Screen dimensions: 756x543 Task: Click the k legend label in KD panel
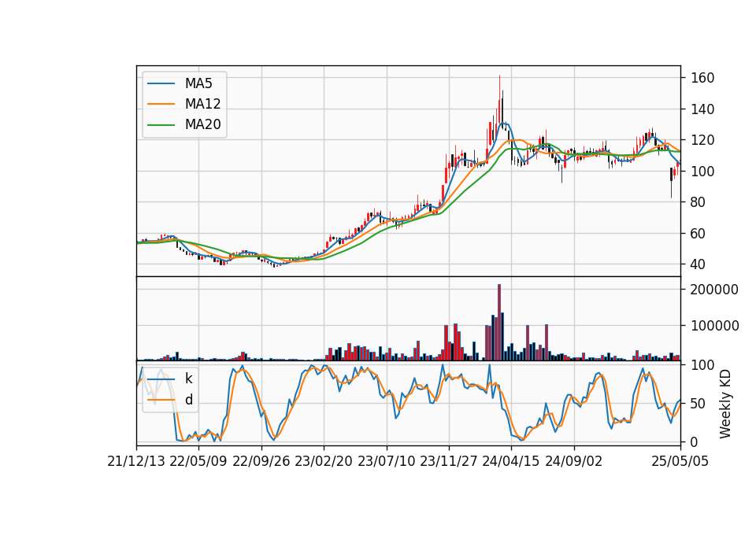pos(188,379)
